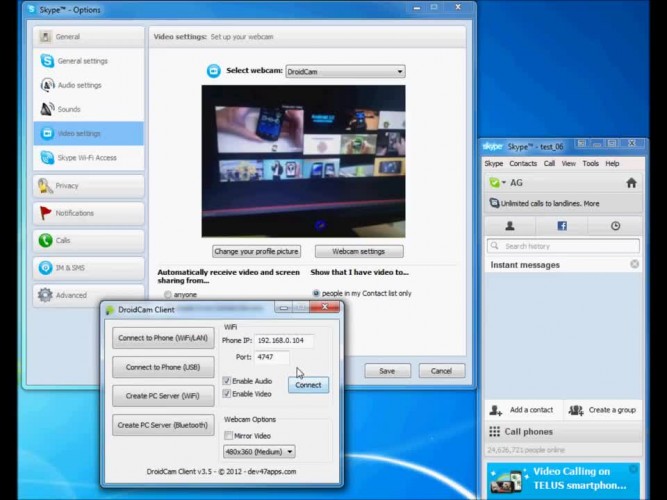Click Create a group
The height and width of the screenshot is (500, 667).
click(x=602, y=410)
